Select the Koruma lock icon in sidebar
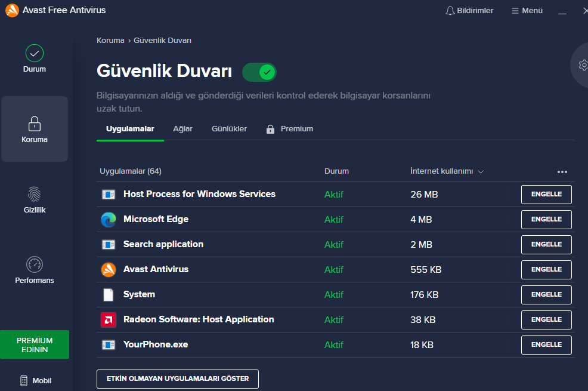Viewport: 588px width, 391px height. click(35, 124)
